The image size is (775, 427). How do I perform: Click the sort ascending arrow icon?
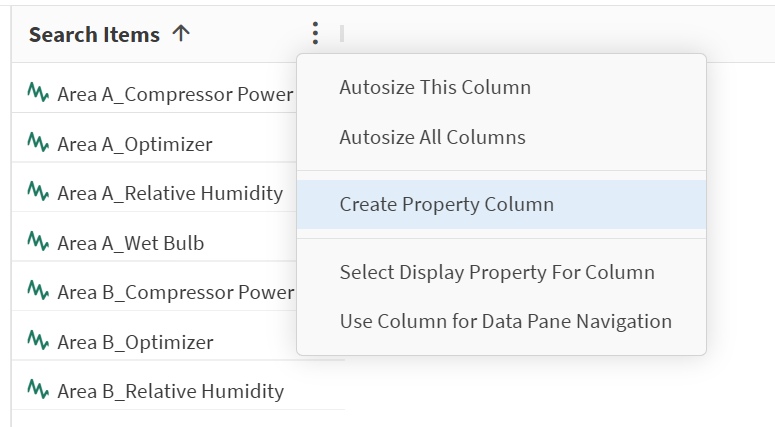(180, 34)
